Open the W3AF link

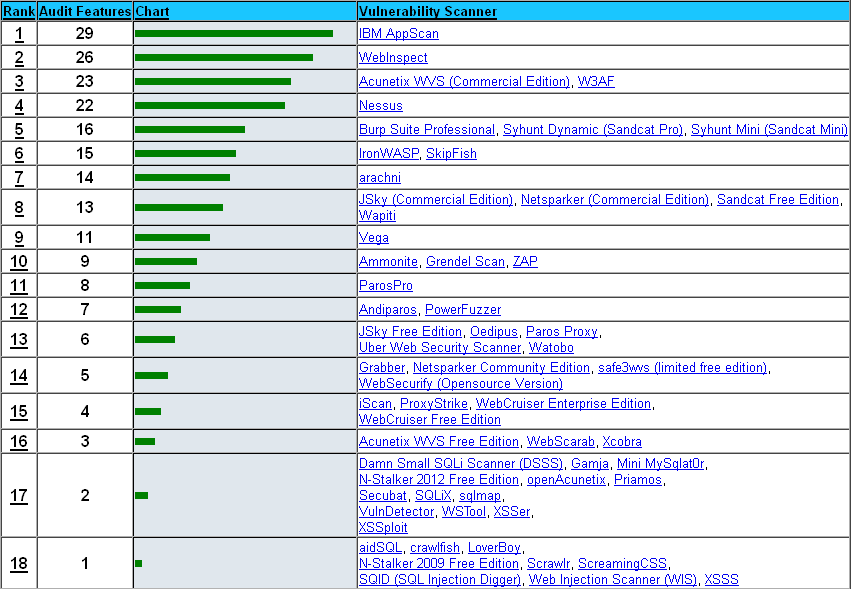596,81
